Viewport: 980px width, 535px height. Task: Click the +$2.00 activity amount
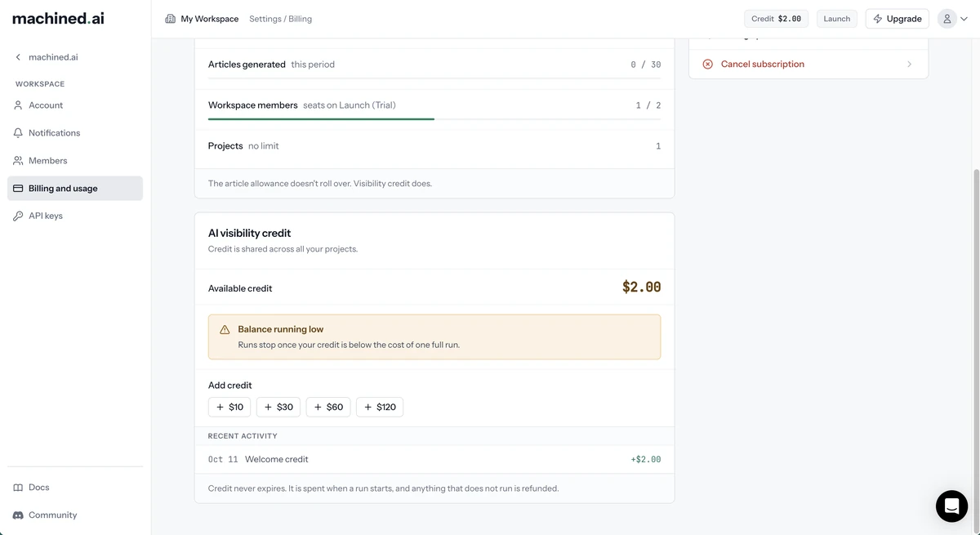click(x=646, y=460)
